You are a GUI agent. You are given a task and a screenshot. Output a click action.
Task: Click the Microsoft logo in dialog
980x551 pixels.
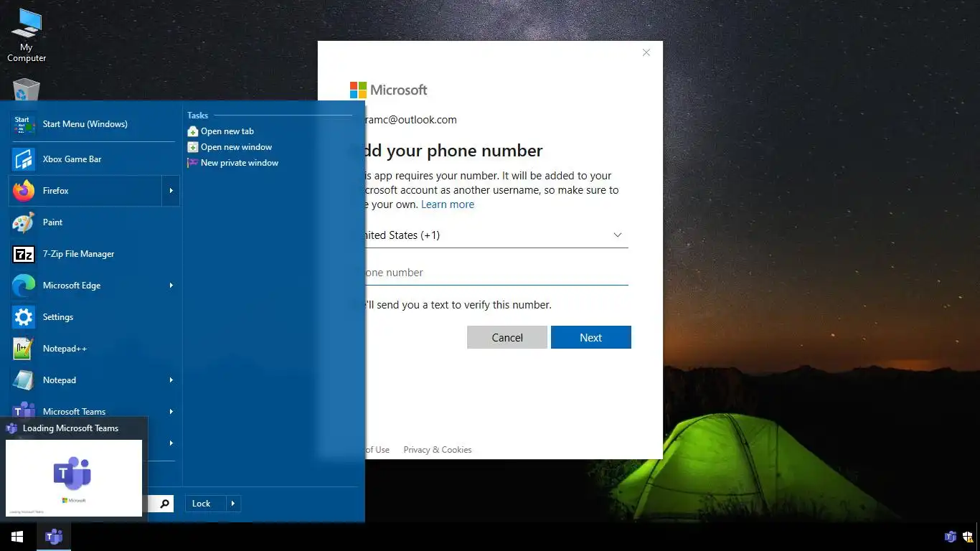(x=388, y=90)
